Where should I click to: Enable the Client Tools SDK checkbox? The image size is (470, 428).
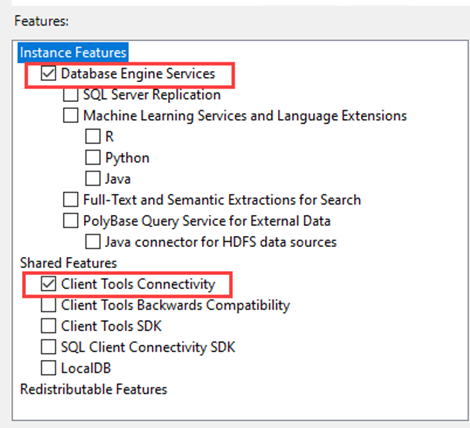(48, 326)
